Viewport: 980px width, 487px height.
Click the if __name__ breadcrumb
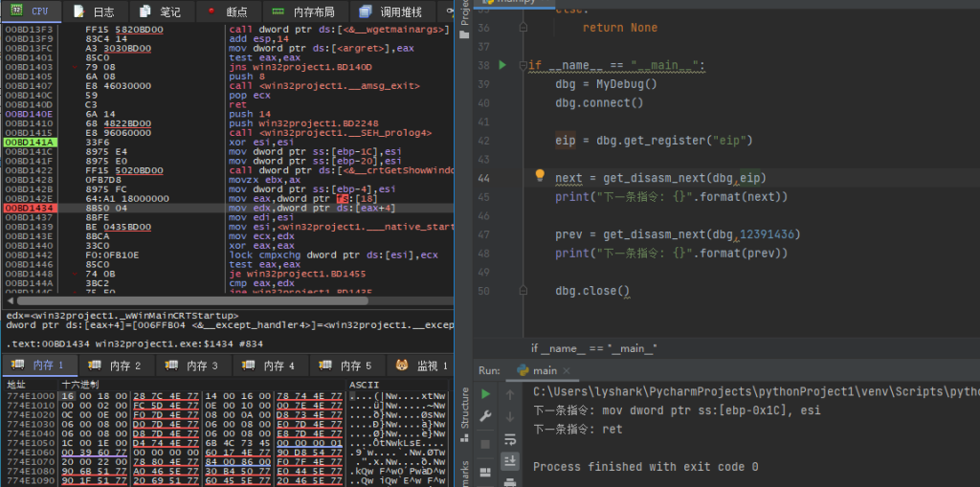(593, 348)
